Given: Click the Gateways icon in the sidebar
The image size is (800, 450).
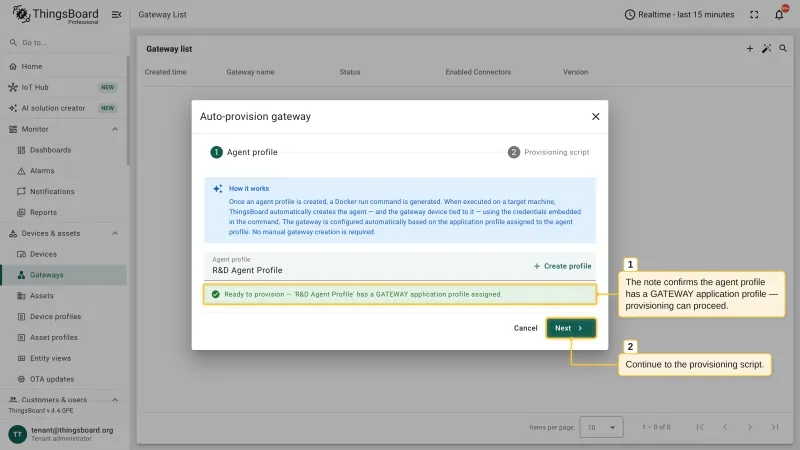Looking at the screenshot, I should click(21, 275).
